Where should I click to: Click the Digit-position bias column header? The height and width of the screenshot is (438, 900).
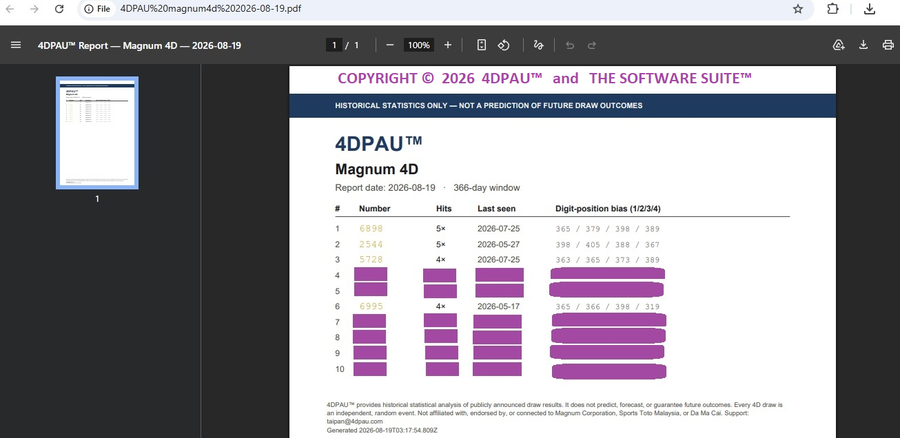tap(608, 209)
